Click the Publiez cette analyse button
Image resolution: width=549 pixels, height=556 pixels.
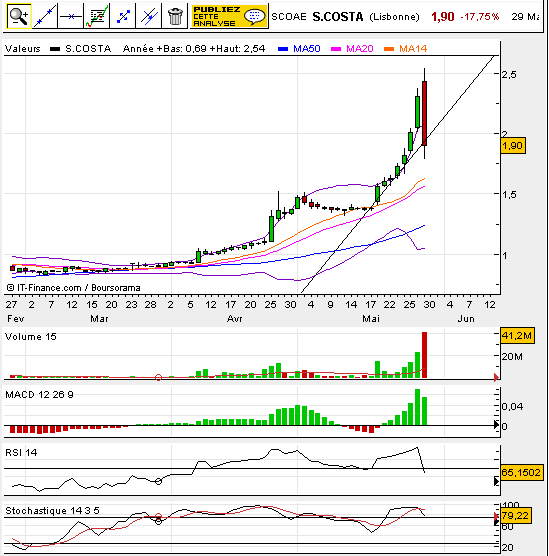click(229, 16)
